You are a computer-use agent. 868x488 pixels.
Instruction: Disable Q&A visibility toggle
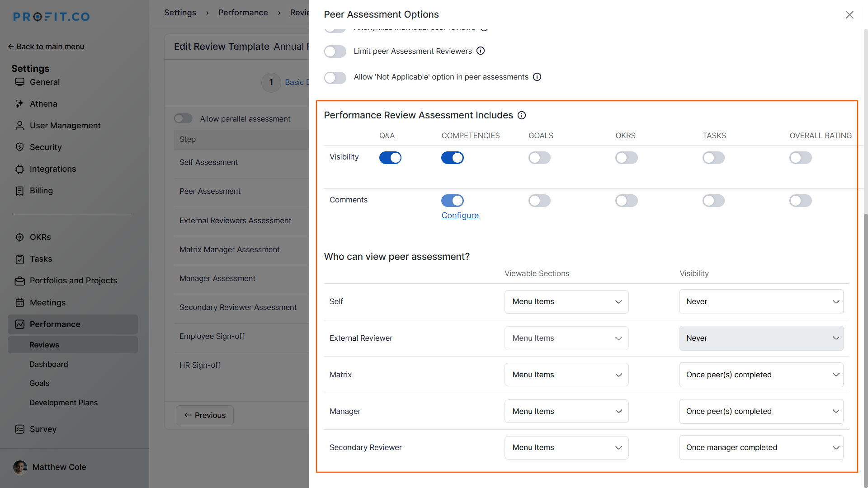(390, 158)
